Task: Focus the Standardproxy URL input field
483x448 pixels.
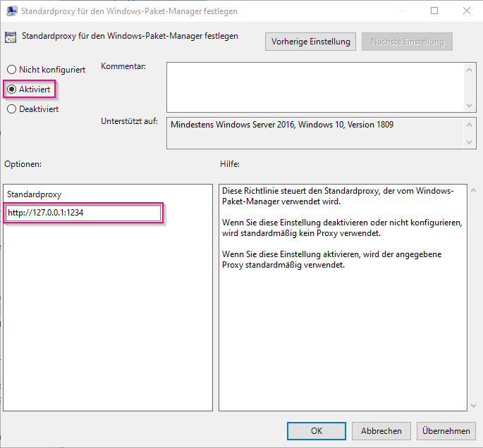Action: (x=83, y=213)
